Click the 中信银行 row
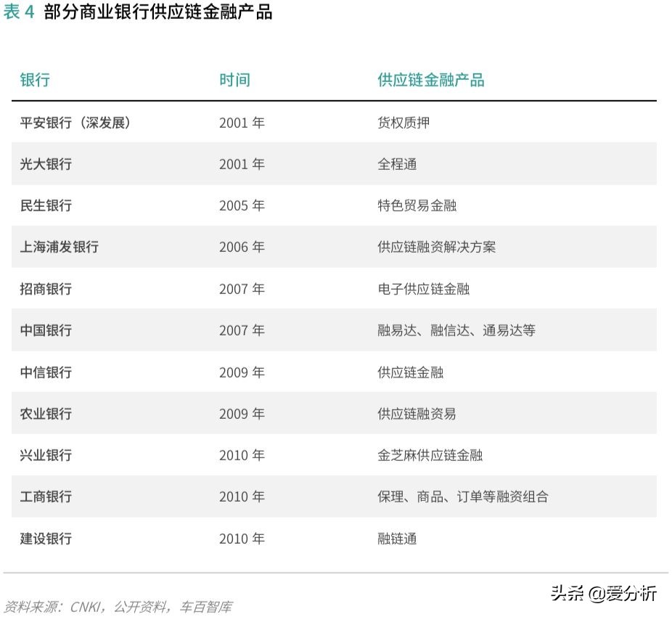Viewport: 672px width, 617px height. [x=44, y=372]
